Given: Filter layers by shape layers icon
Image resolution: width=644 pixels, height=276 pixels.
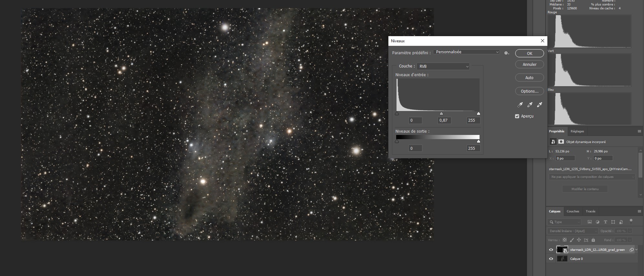Looking at the screenshot, I should pyautogui.click(x=613, y=222).
